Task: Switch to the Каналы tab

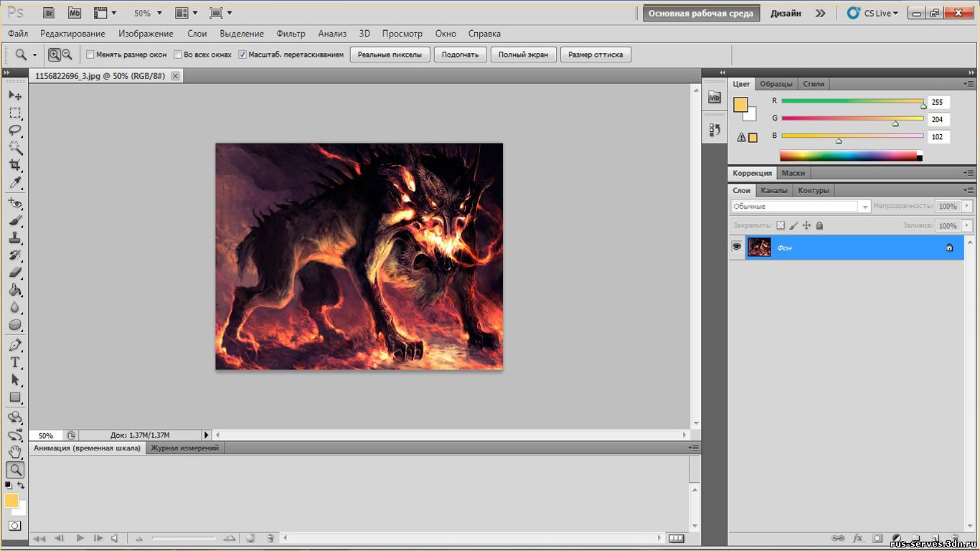Action: [774, 190]
